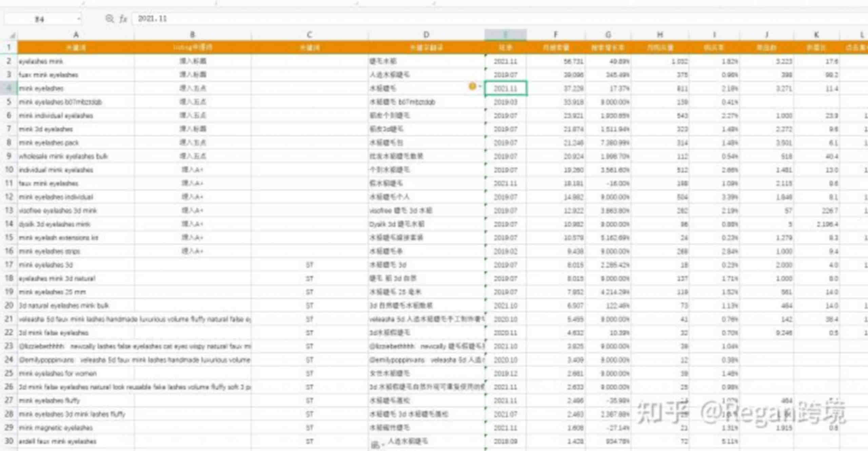Select row 30 header number
The width and height of the screenshot is (868, 451).
coord(9,441)
